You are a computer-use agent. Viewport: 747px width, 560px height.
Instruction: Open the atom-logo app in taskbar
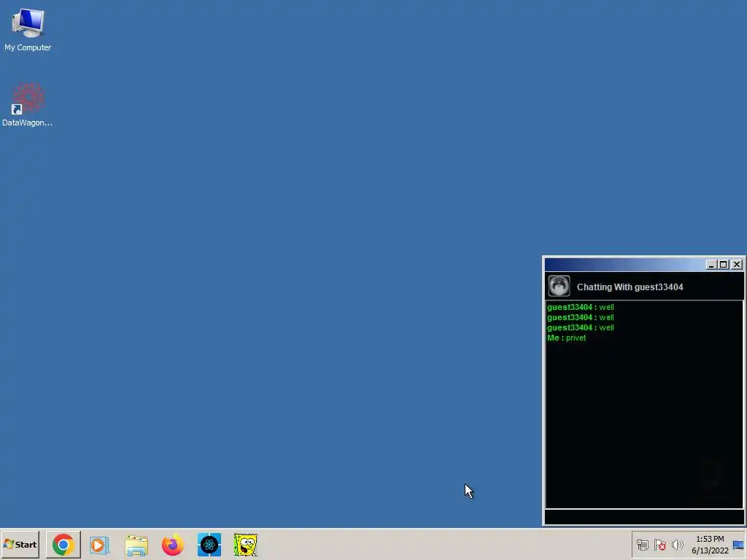[209, 545]
